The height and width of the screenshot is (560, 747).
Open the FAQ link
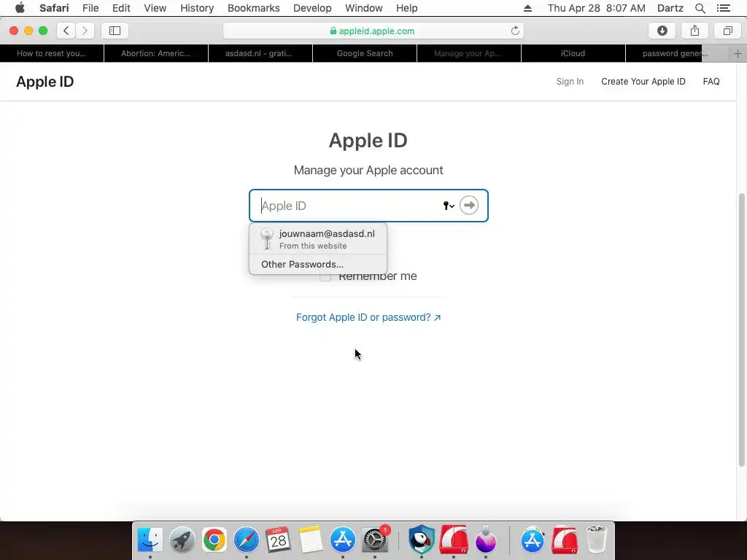pos(711,82)
